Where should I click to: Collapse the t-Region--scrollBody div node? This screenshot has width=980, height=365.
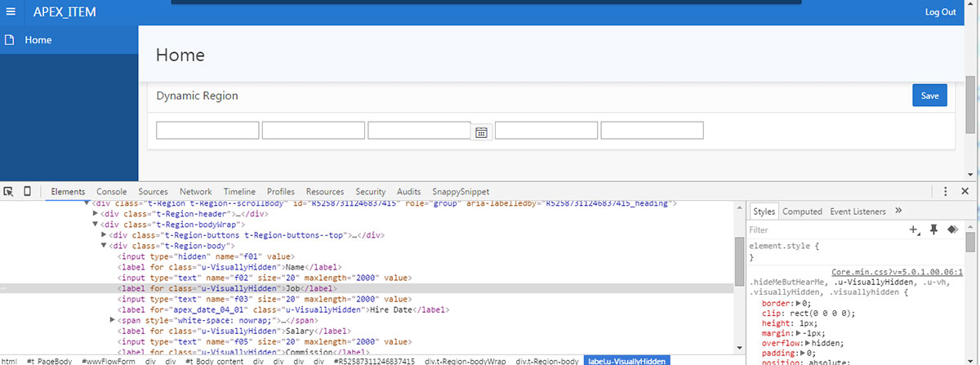click(87, 203)
